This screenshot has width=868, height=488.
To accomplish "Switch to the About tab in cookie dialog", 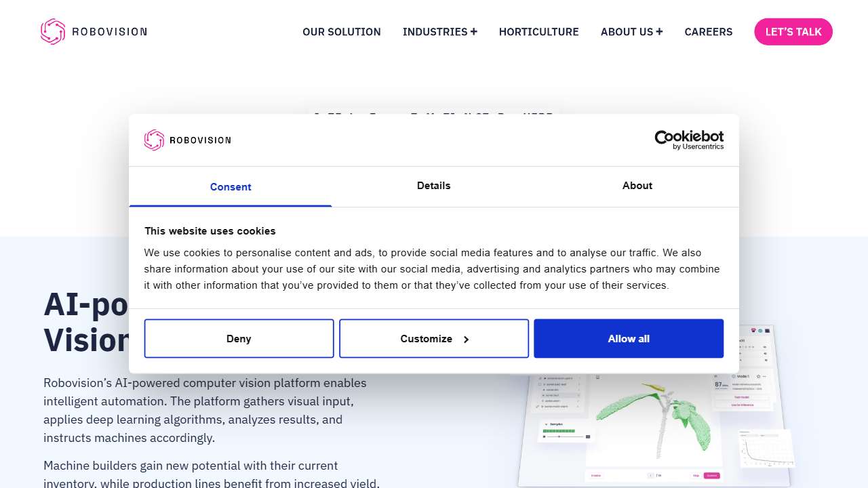I will [x=637, y=186].
